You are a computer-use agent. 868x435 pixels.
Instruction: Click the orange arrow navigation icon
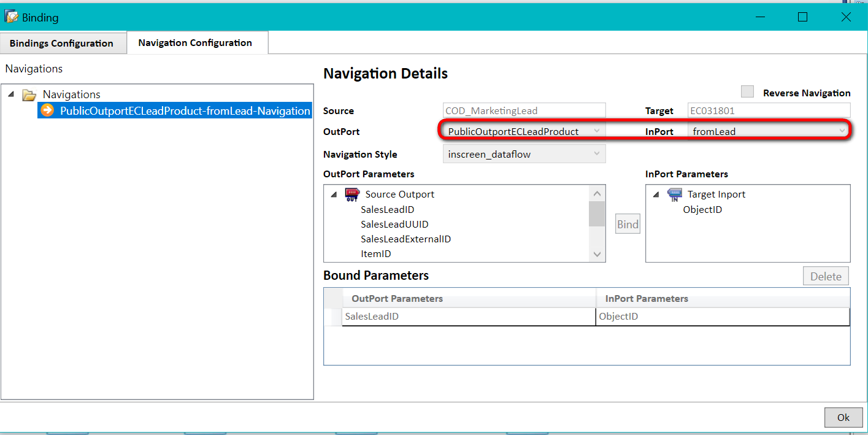[x=47, y=110]
